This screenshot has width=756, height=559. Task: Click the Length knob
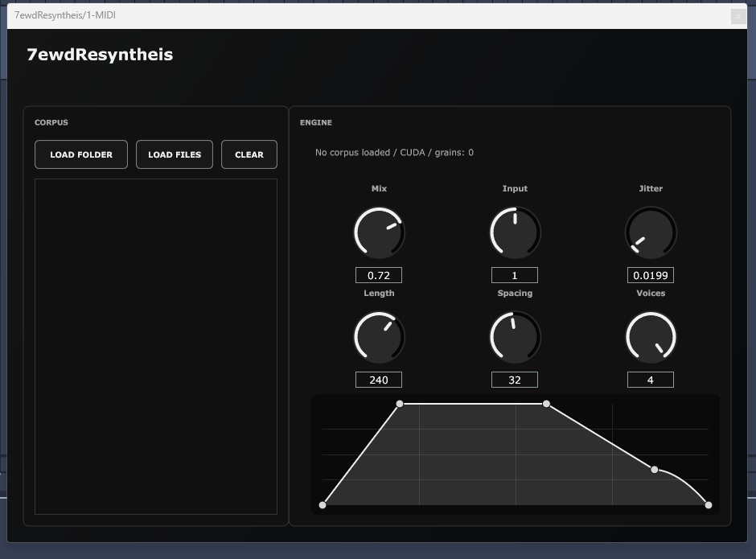point(379,337)
